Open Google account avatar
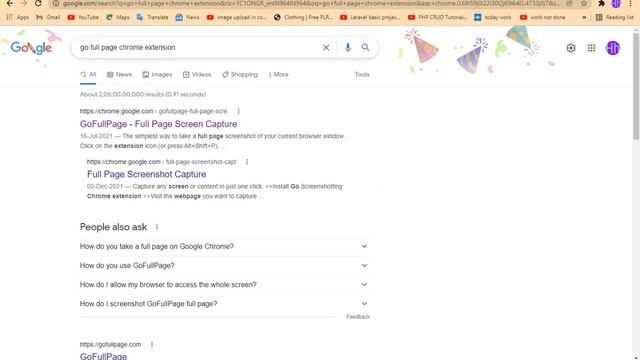The width and height of the screenshot is (640, 360). 613,48
